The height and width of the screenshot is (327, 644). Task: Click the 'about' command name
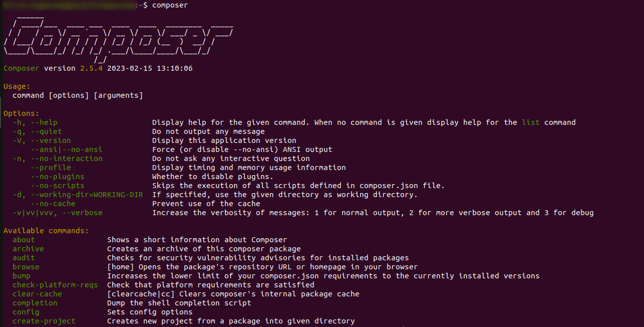24,240
